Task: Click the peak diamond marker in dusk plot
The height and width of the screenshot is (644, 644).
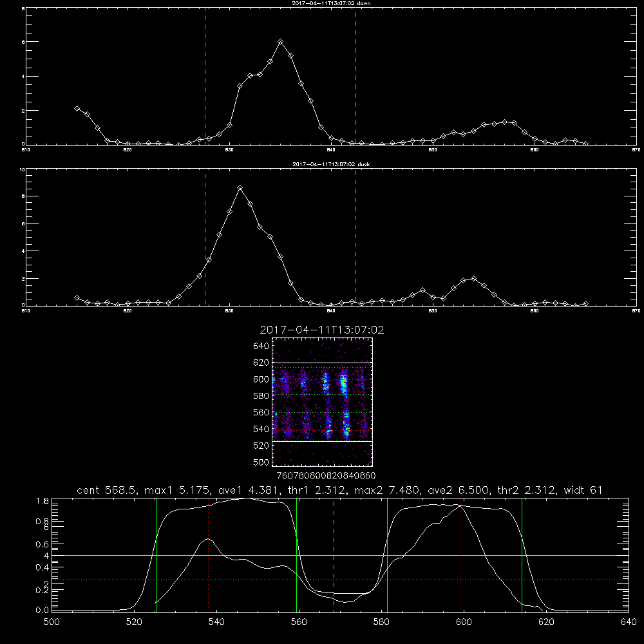Action: pos(240,187)
